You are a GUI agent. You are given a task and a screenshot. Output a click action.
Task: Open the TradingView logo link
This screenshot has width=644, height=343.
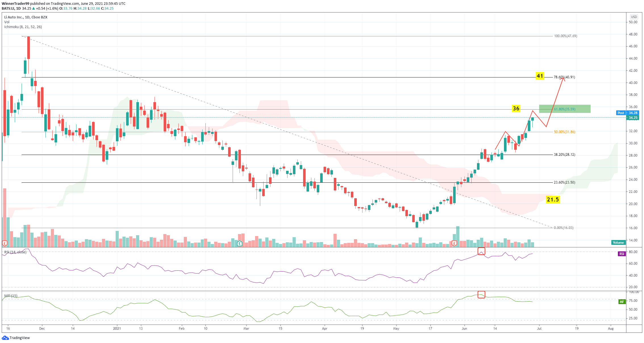point(16,338)
